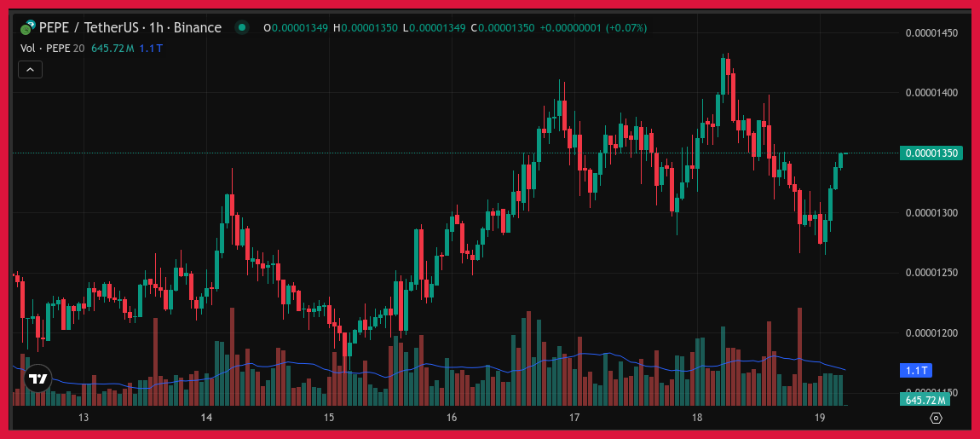
Task: Click the volume value 645.72 M in legend
Action: click(x=112, y=48)
